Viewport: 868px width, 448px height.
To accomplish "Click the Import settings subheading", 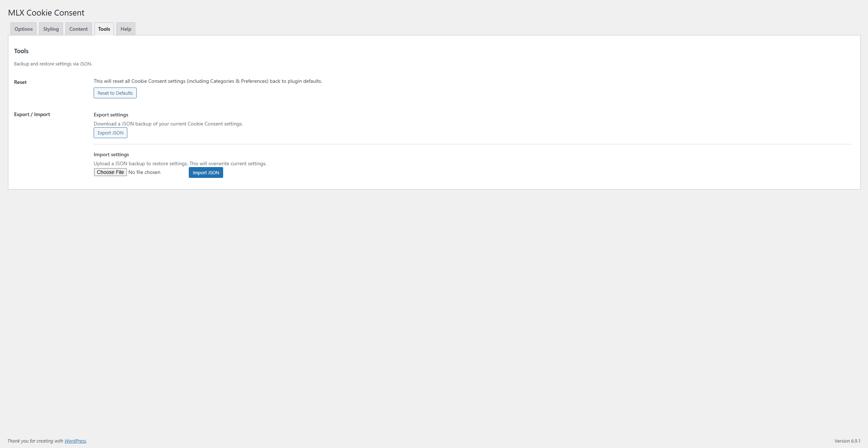I will (x=111, y=154).
